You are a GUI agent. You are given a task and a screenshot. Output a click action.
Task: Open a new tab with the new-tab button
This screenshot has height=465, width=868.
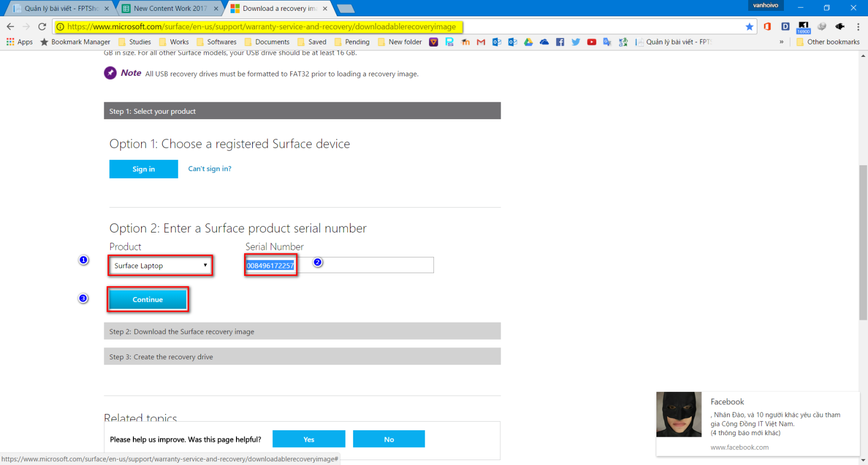(x=346, y=9)
